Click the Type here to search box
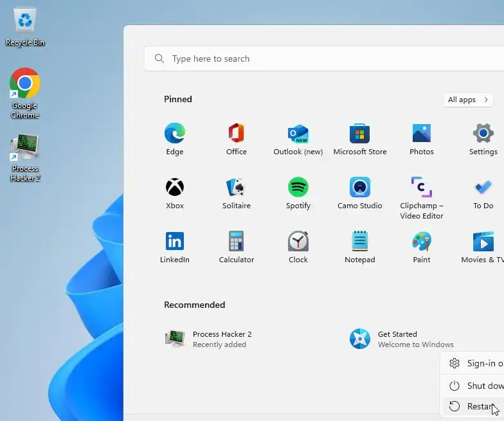504x421 pixels. pyautogui.click(x=324, y=58)
